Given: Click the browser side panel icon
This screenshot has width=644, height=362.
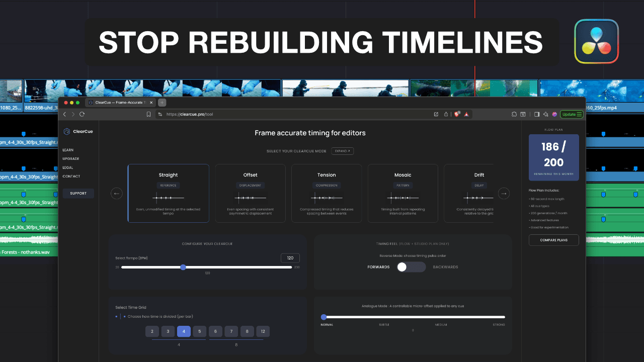Looking at the screenshot, I should (536, 114).
